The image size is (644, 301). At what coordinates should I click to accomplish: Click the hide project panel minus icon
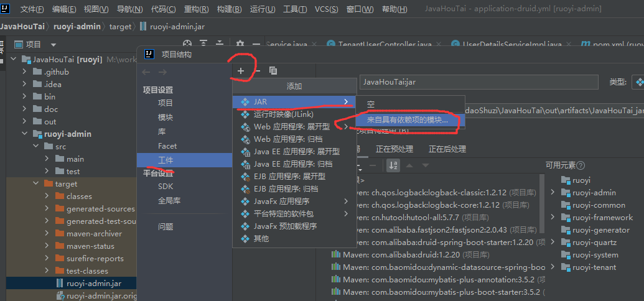coord(256,44)
